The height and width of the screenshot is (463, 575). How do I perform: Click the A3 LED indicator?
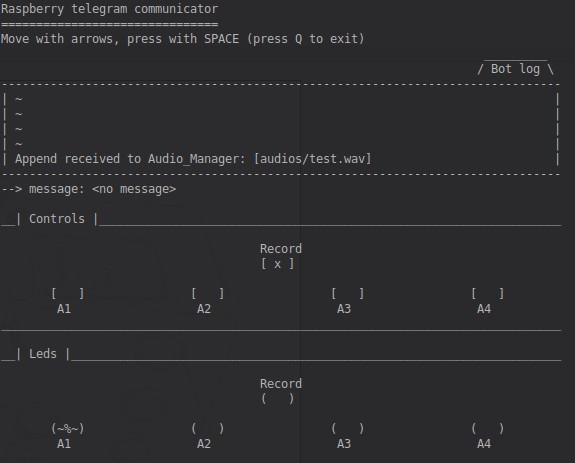[x=348, y=429]
